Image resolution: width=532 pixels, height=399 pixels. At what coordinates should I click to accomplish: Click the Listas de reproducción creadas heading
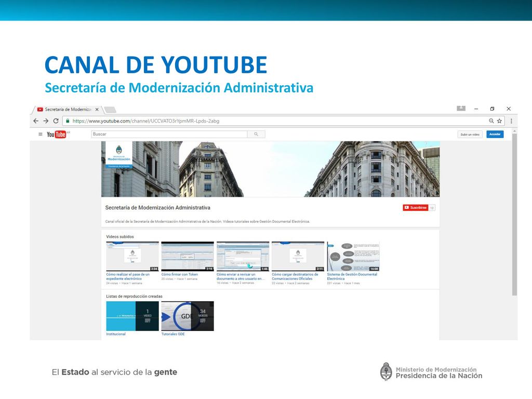click(x=134, y=297)
